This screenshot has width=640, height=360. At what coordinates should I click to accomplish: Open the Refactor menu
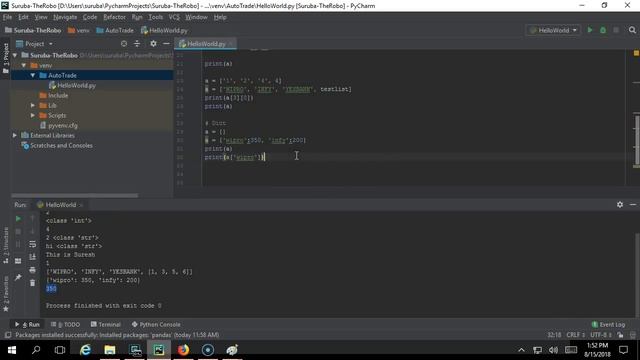[114, 17]
